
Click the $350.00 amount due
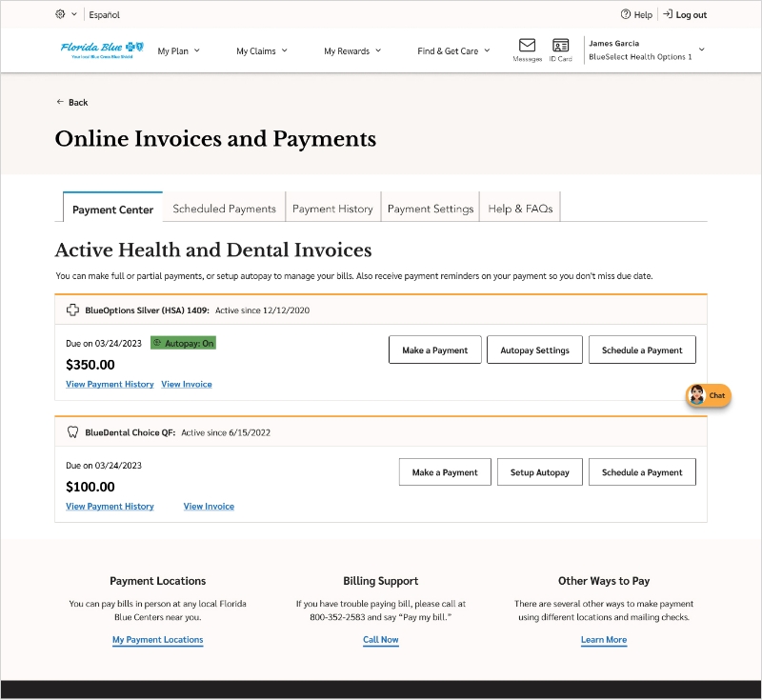click(90, 365)
